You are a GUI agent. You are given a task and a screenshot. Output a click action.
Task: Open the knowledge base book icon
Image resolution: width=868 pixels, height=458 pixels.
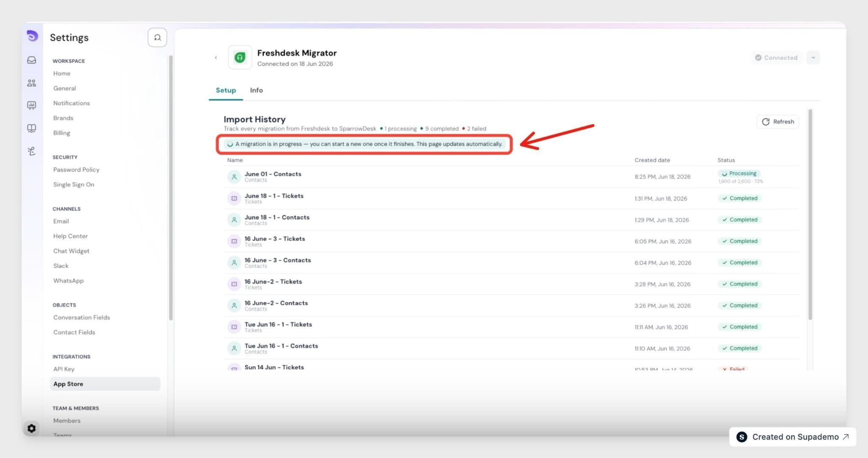click(x=32, y=128)
